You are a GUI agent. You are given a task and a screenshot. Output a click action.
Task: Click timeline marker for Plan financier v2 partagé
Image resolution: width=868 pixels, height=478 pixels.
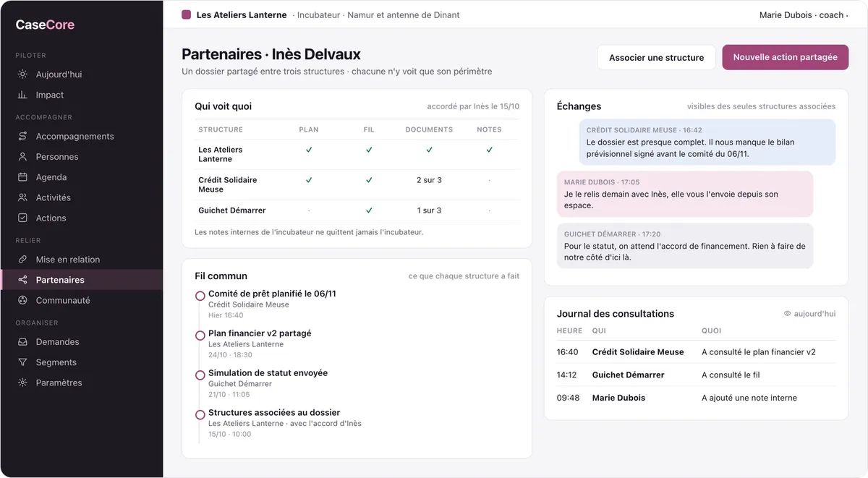click(x=200, y=336)
